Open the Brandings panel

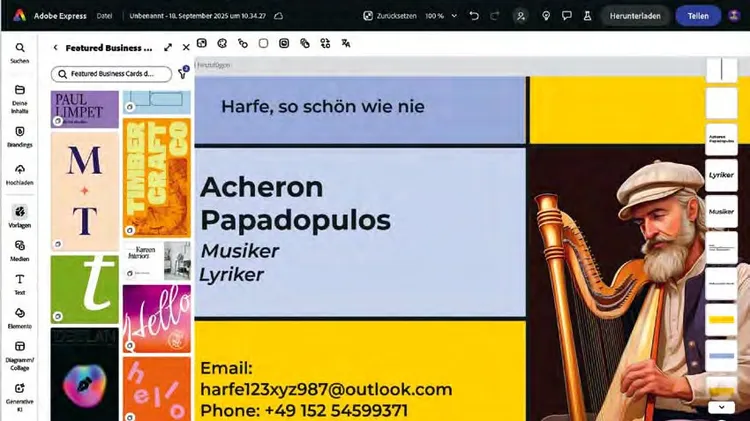pyautogui.click(x=20, y=136)
